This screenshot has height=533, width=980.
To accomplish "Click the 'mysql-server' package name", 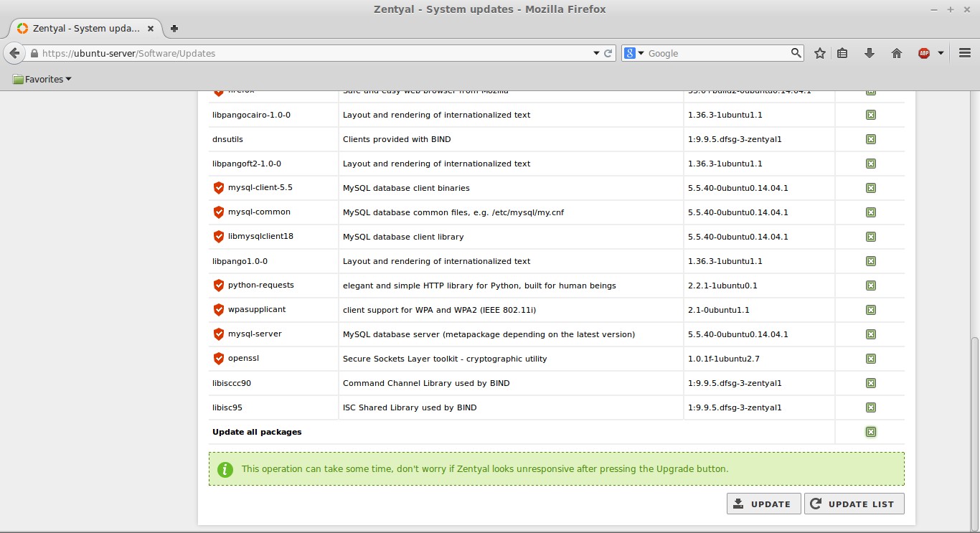I will (x=255, y=334).
